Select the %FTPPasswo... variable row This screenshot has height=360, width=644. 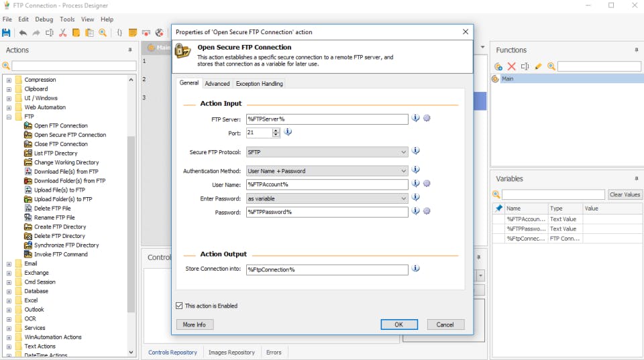point(568,229)
